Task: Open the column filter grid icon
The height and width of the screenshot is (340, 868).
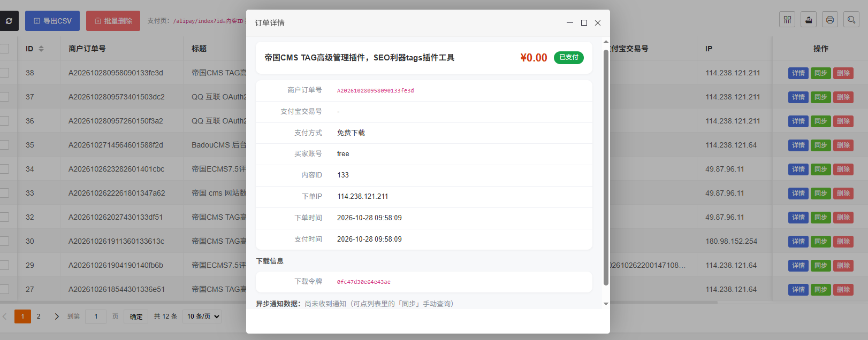Action: click(x=787, y=20)
